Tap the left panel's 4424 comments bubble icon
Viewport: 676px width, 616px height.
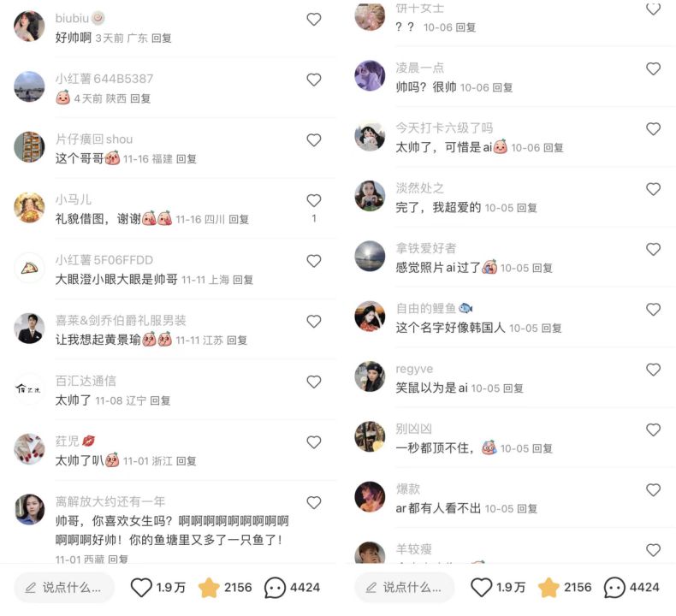(275, 588)
